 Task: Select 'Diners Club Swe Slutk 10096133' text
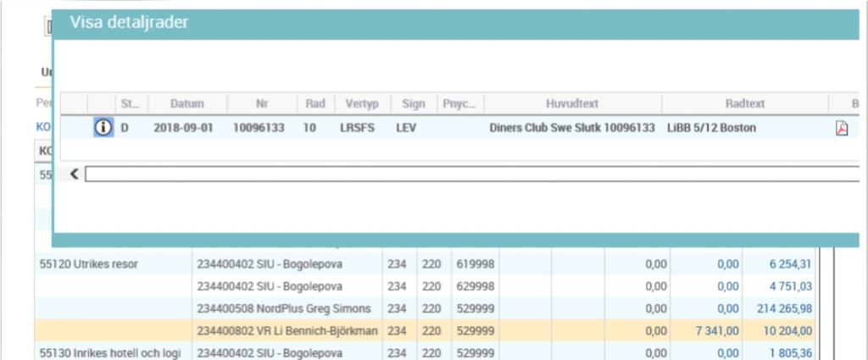[x=572, y=128]
